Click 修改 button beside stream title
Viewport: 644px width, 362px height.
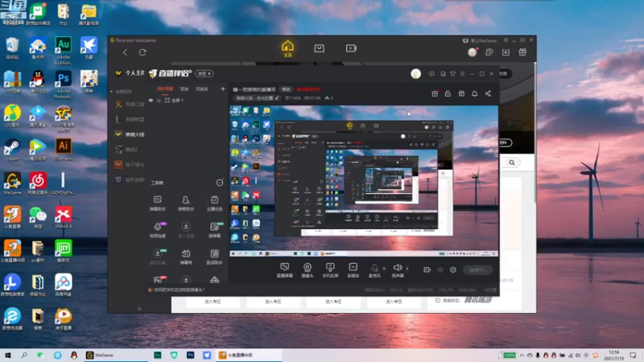pyautogui.click(x=286, y=89)
